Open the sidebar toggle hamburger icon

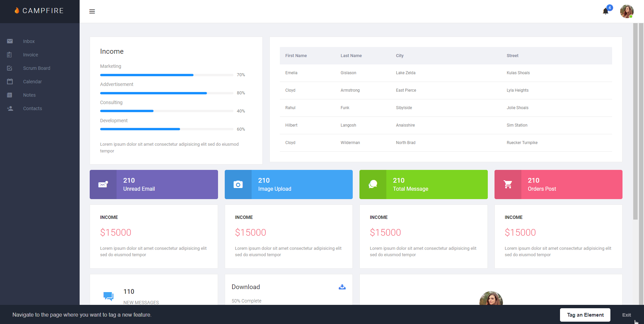tap(92, 11)
